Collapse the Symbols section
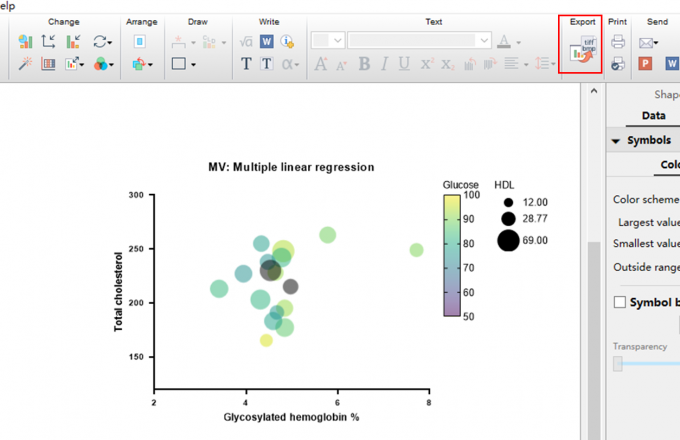This screenshot has width=680, height=440. pos(615,141)
